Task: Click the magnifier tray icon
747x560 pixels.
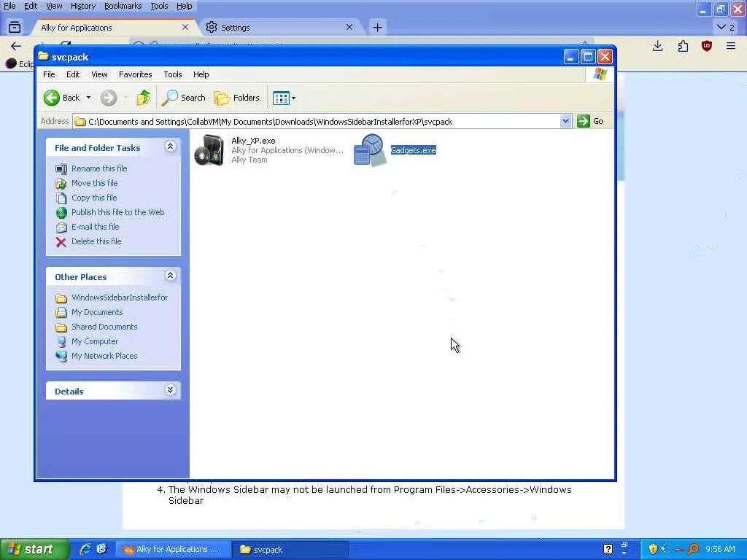Action: pyautogui.click(x=693, y=550)
